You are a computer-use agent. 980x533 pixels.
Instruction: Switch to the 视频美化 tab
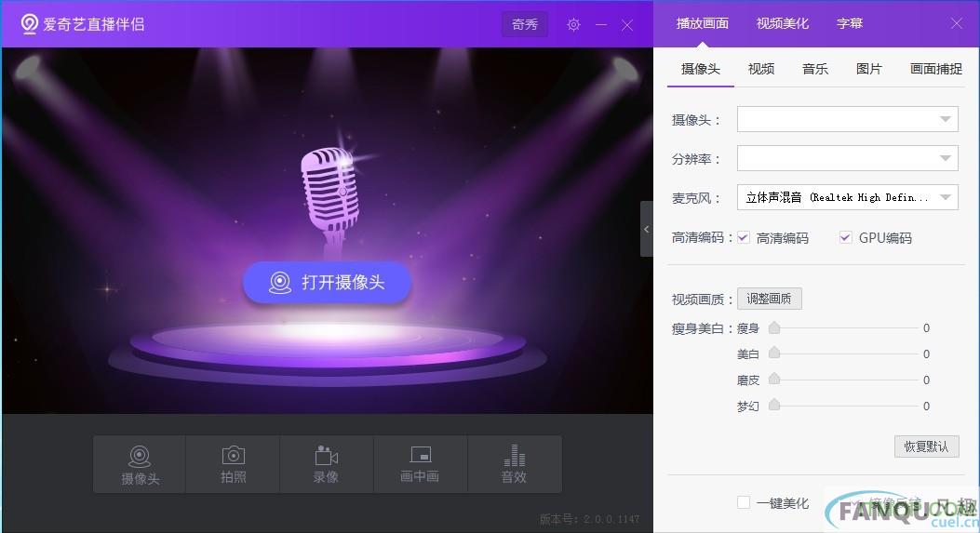point(783,24)
